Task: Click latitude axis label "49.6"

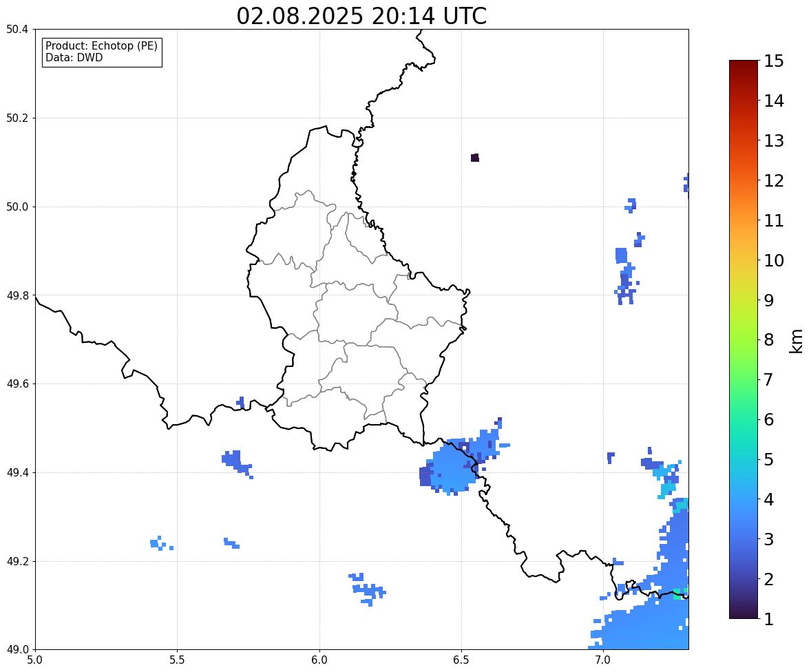Action: coord(18,384)
